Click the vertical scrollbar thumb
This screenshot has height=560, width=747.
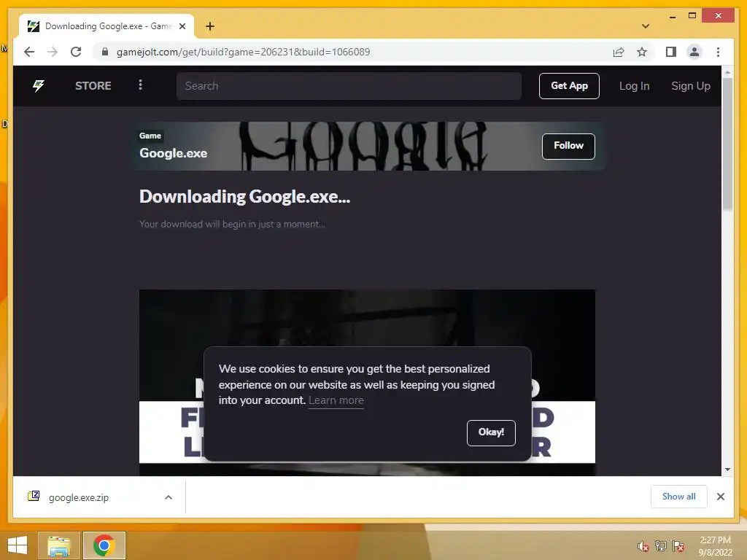(x=727, y=144)
